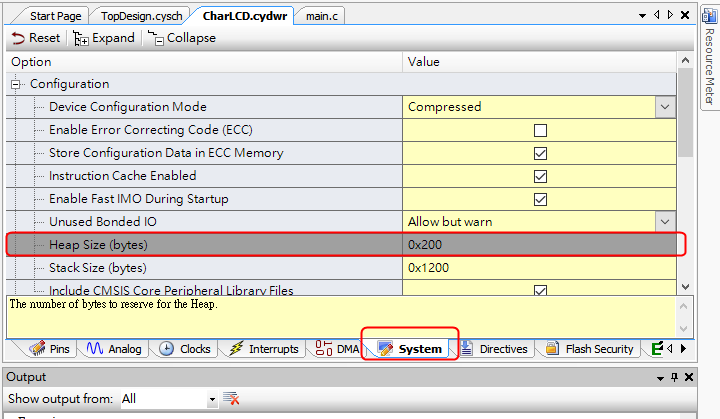Collapse the Configuration tree section
The image size is (720, 419).
(17, 84)
